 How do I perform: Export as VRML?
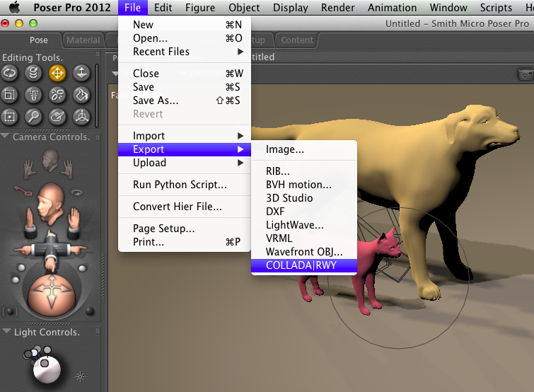[x=304, y=238]
